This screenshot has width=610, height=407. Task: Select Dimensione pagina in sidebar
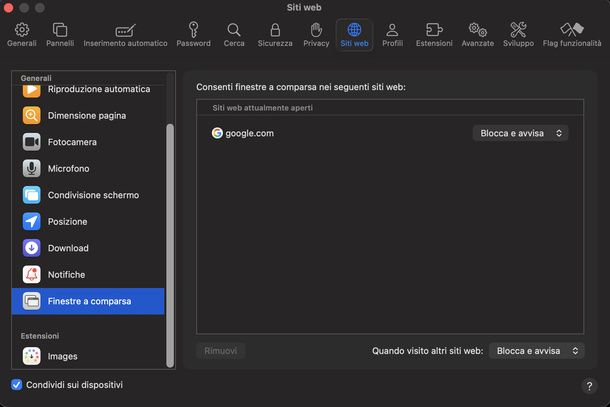(x=87, y=116)
